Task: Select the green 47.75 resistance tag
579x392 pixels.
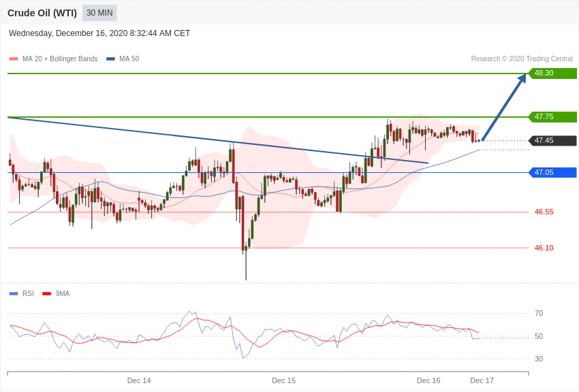Action: pos(552,117)
